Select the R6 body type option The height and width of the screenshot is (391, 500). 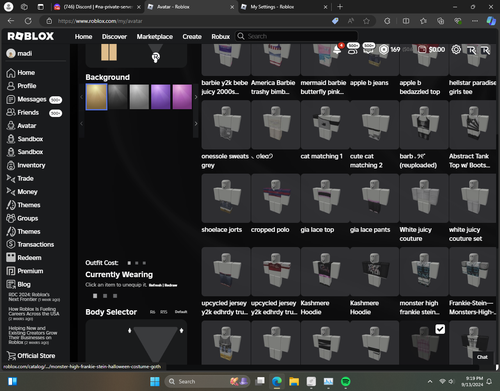click(152, 312)
